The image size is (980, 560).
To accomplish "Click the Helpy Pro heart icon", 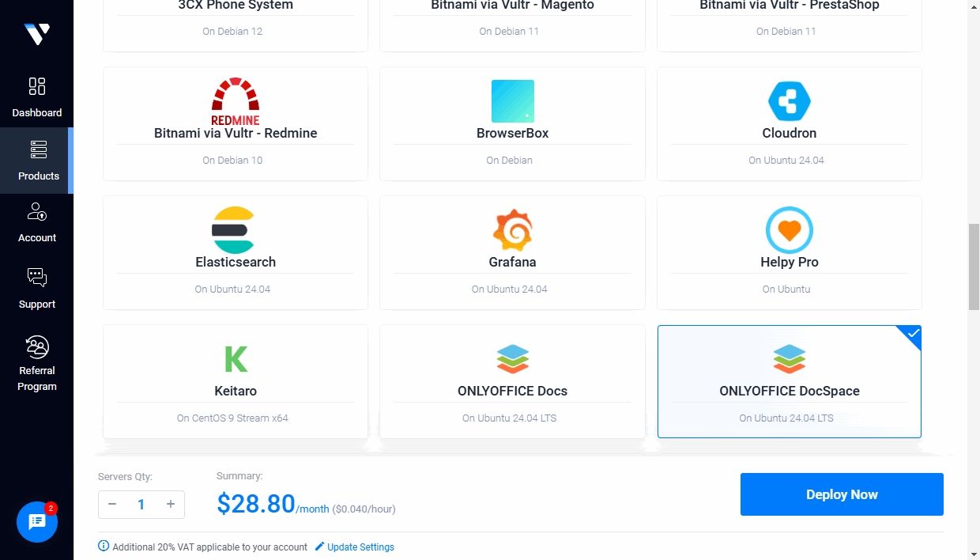I will 789,230.
